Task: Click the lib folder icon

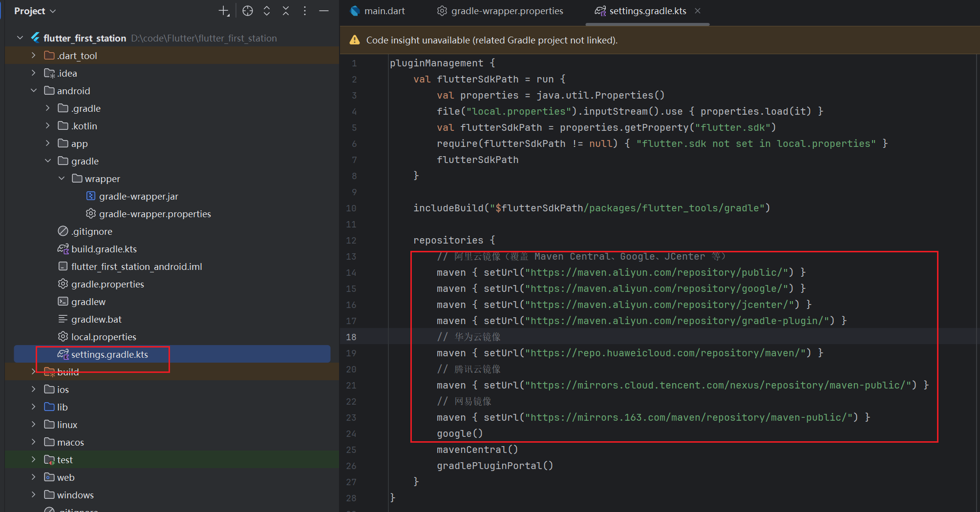Action: click(49, 407)
